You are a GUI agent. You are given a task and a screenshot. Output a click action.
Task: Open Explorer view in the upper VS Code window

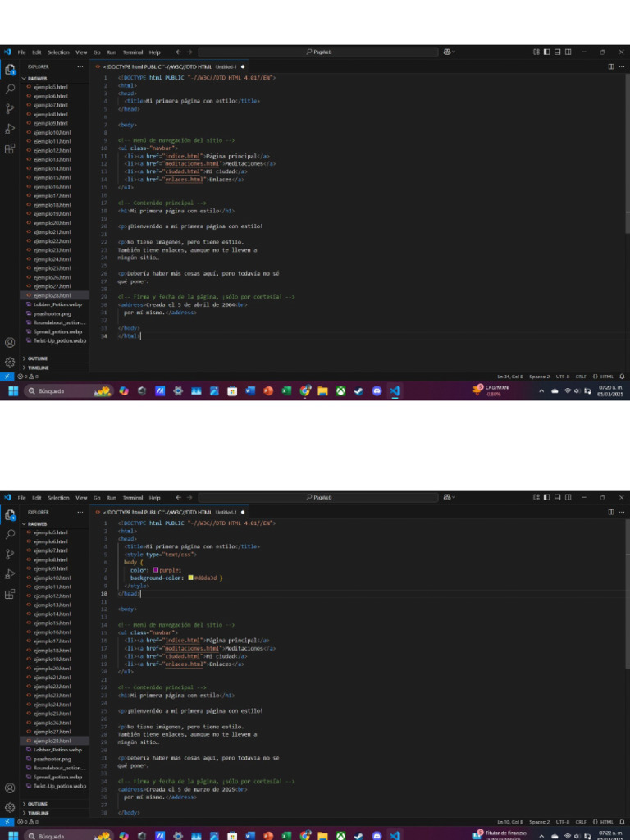coord(10,69)
